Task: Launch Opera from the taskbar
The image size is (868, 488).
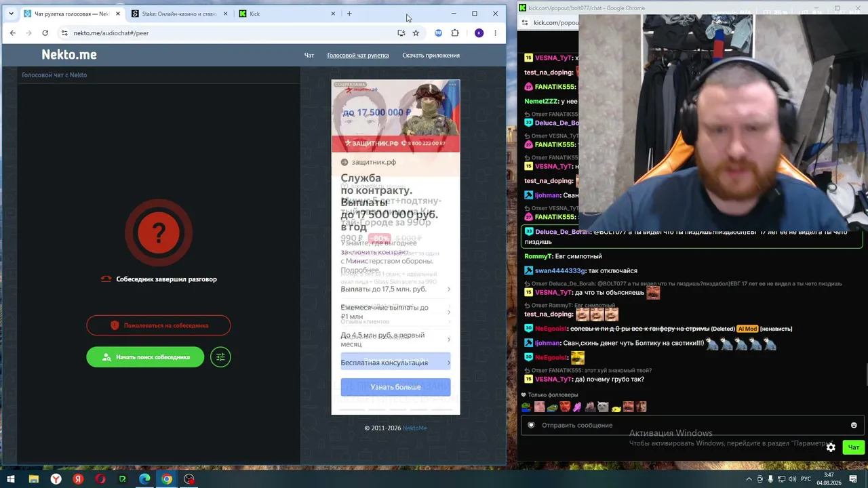Action: pos(100,479)
